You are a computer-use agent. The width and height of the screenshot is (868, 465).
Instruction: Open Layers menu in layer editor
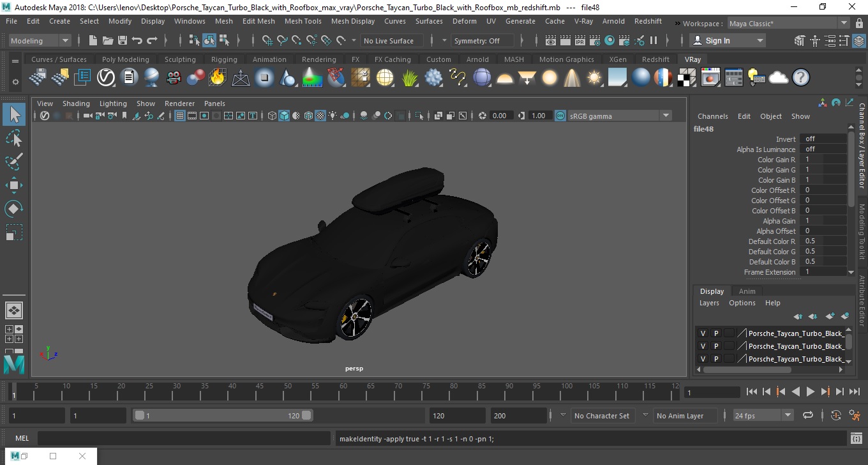click(x=709, y=303)
